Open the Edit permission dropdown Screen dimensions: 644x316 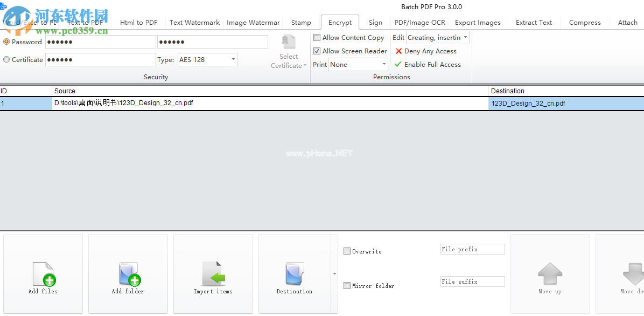click(x=438, y=38)
